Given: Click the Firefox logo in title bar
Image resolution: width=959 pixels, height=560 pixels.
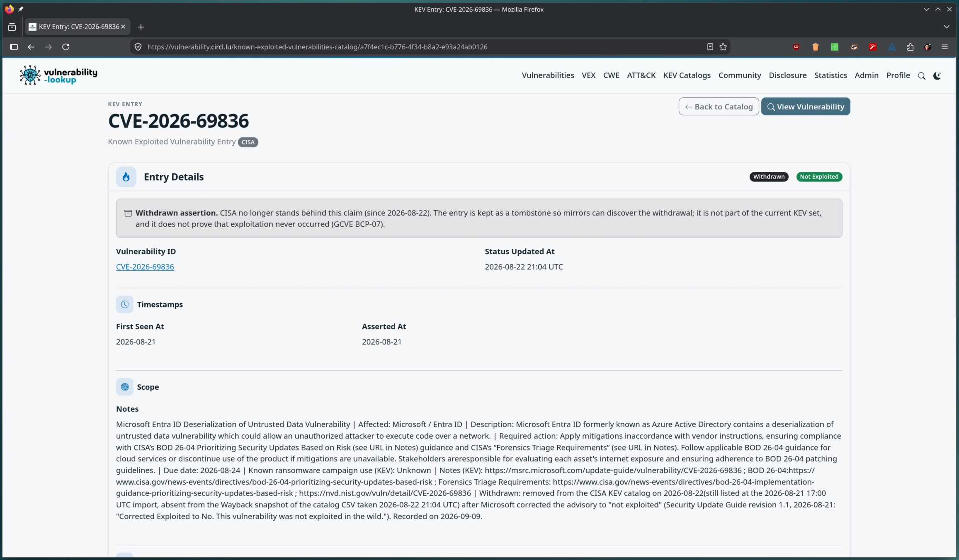Looking at the screenshot, I should tap(9, 9).
